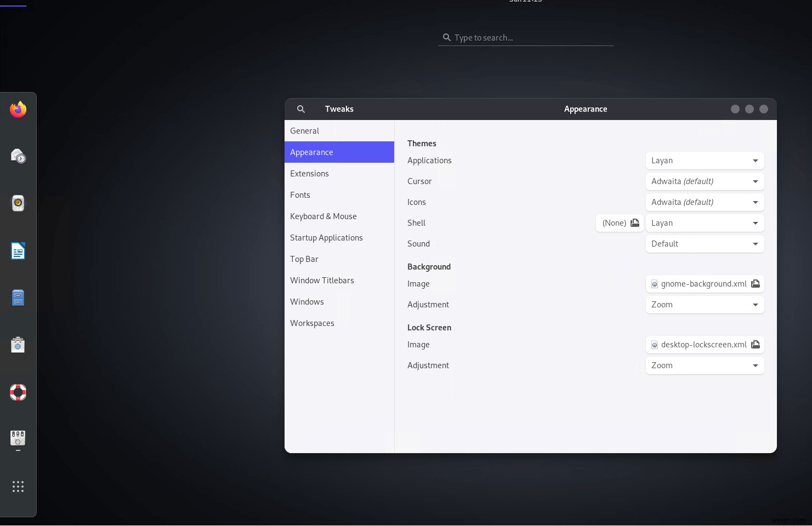Image resolution: width=812 pixels, height=526 pixels.
Task: Open the Help lifebuoy icon in the dock
Action: (x=18, y=392)
